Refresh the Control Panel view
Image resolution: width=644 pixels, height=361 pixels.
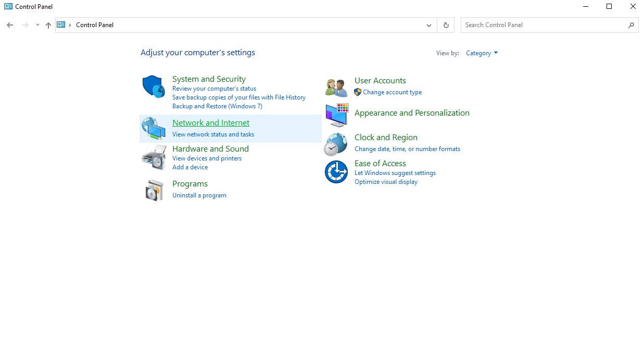446,25
